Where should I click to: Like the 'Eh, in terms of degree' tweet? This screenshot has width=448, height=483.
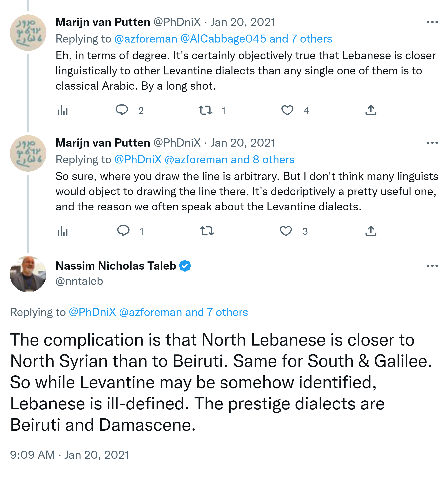(x=287, y=110)
